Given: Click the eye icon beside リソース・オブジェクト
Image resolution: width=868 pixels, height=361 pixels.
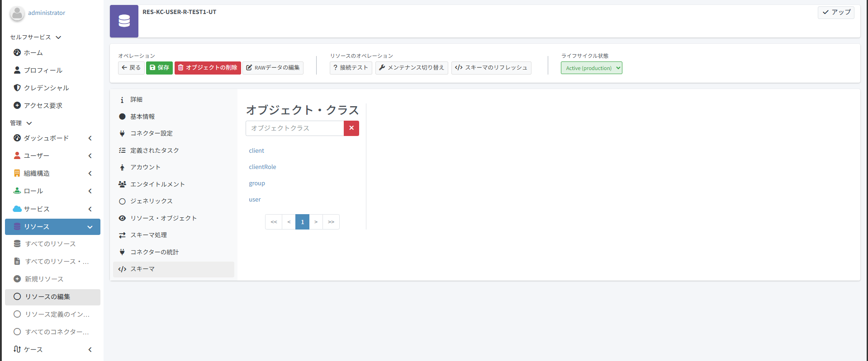Looking at the screenshot, I should pyautogui.click(x=122, y=218).
